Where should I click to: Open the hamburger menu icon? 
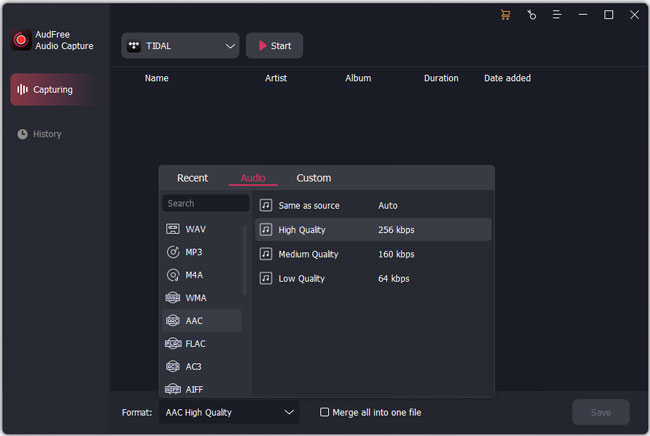point(557,15)
